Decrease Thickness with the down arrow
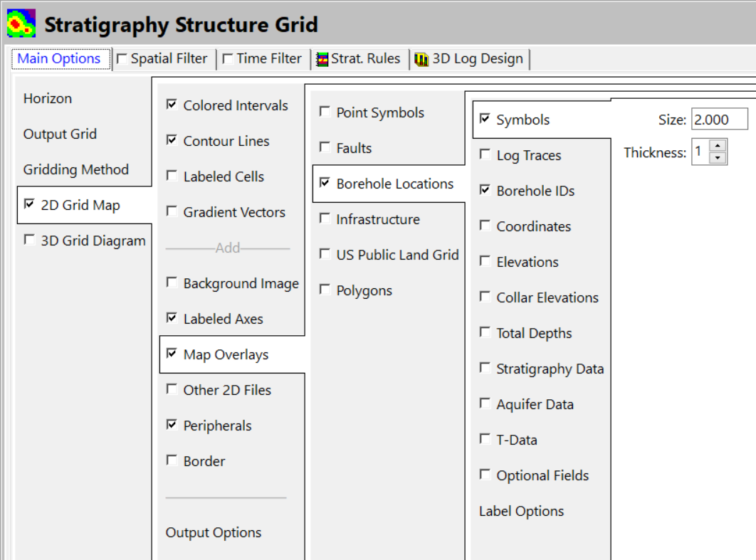The height and width of the screenshot is (560, 756). (x=718, y=158)
